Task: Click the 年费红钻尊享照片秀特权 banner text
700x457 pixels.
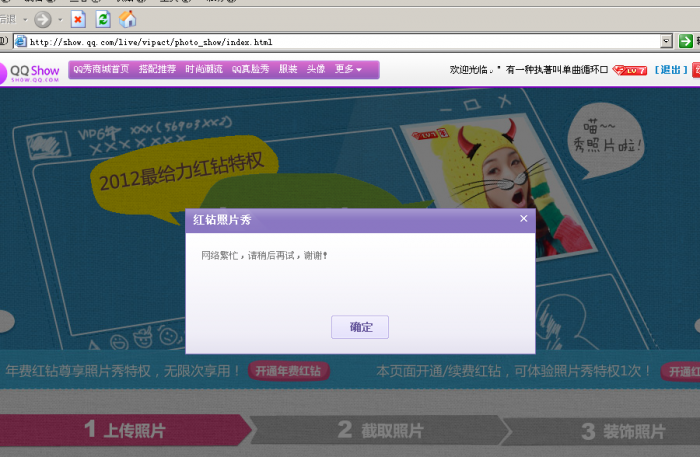Action: [123, 371]
